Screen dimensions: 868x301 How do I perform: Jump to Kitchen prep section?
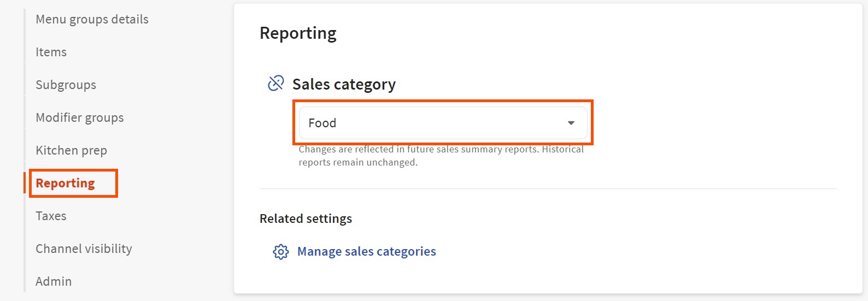71,150
